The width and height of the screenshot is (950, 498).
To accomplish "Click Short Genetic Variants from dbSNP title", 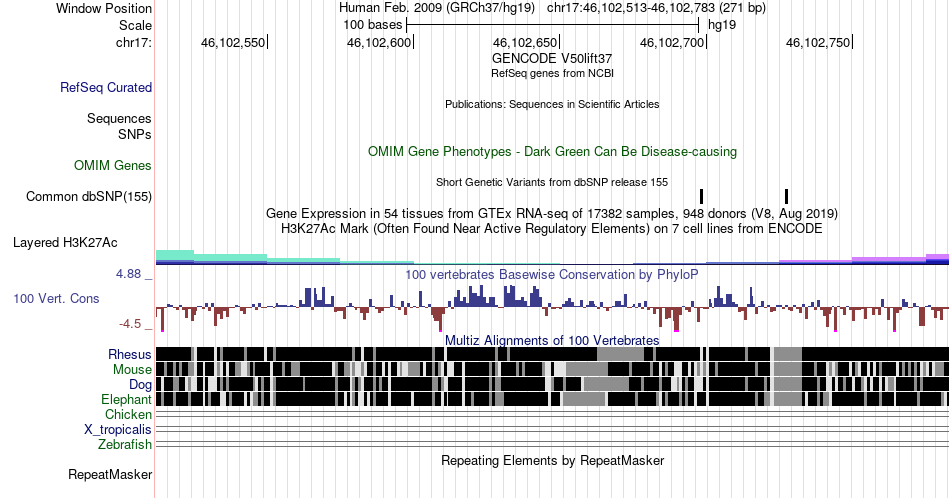I will click(x=552, y=182).
